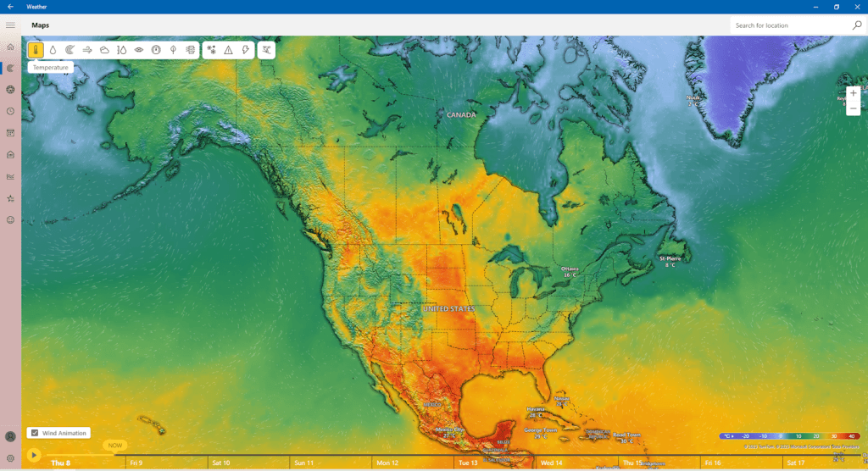
Task: Expand the hamburger navigation menu
Action: coord(10,25)
